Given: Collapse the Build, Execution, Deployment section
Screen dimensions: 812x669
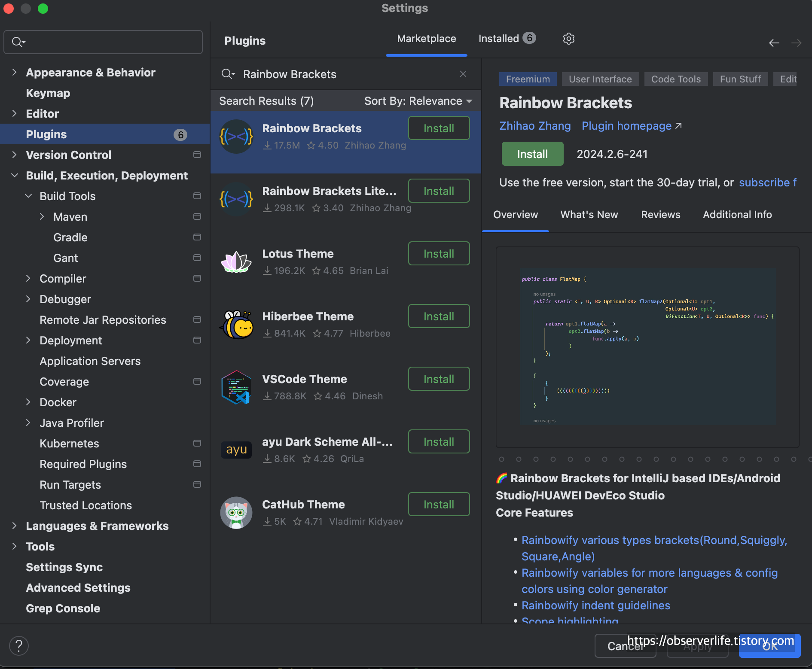Looking at the screenshot, I should 14,175.
